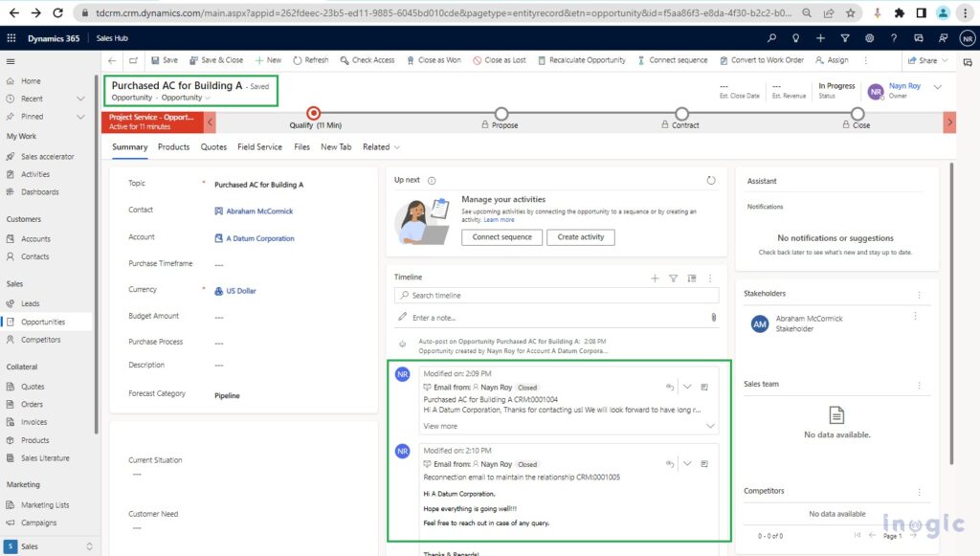The height and width of the screenshot is (556, 980).
Task: Click Close as Won
Action: (x=434, y=59)
